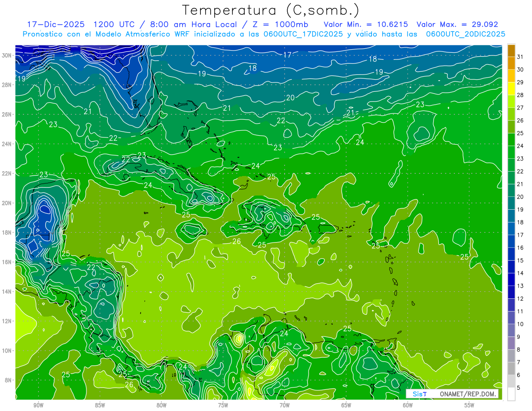532x411 pixels.
Task: Click the '26N' latitude axis label
Action: pyautogui.click(x=8, y=114)
